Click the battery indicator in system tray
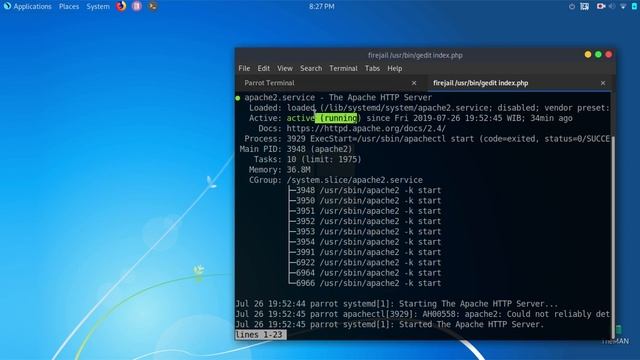The width and height of the screenshot is (640, 360). (635, 6)
